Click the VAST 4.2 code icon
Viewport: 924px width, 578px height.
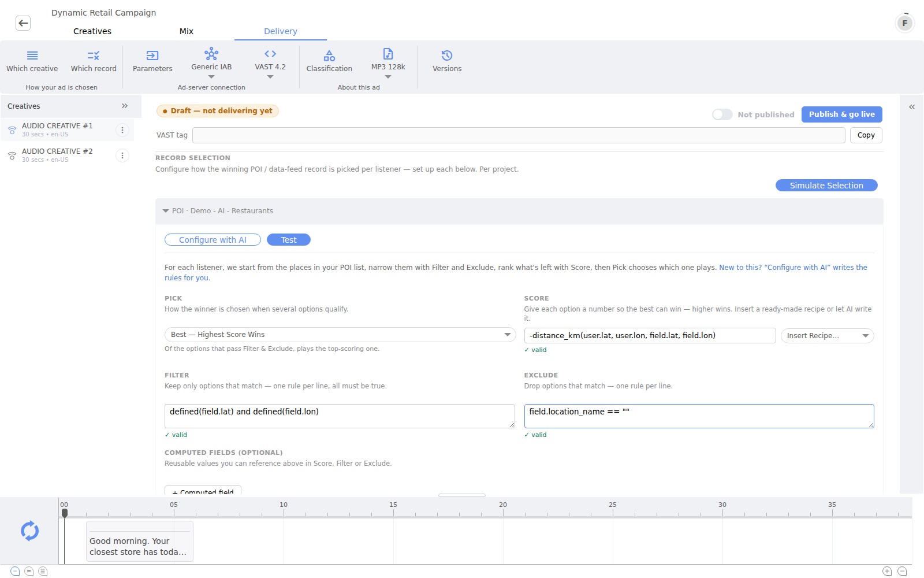click(x=270, y=54)
